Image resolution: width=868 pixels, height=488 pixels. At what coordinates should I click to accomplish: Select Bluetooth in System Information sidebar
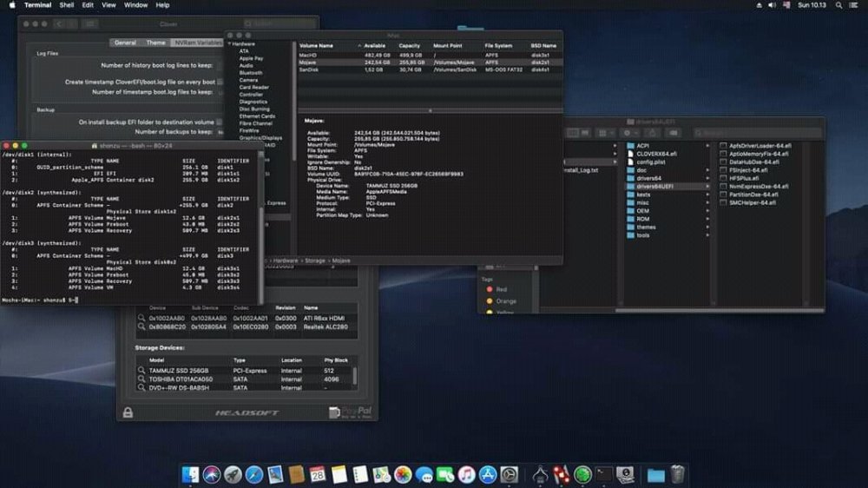tap(251, 73)
